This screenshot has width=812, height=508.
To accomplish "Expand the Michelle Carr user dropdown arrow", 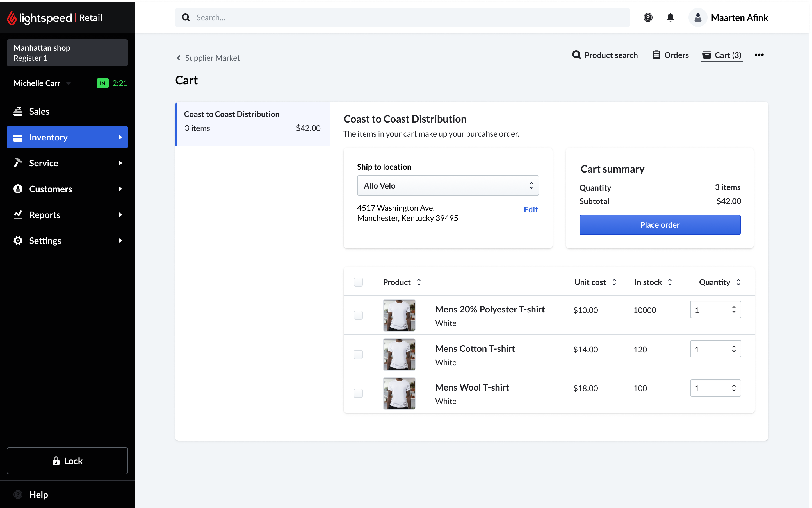I will [x=69, y=83].
